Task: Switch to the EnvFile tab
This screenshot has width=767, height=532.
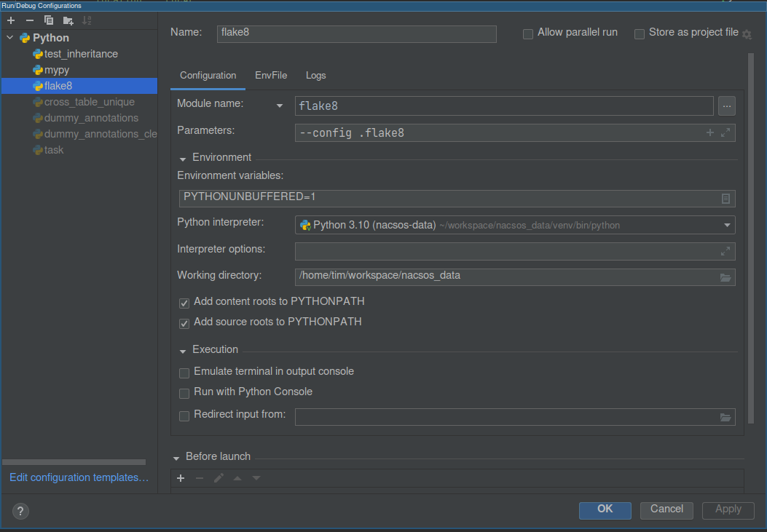Action: [x=271, y=76]
